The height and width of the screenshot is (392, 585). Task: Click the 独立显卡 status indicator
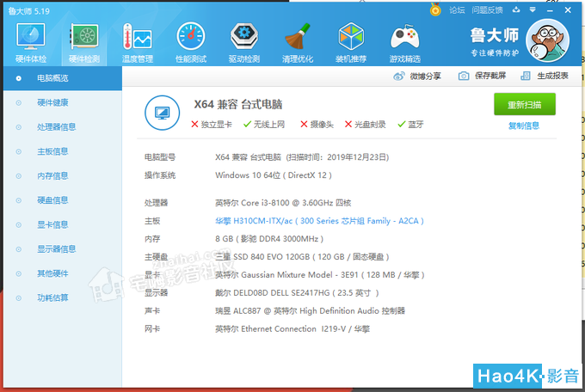pos(212,125)
